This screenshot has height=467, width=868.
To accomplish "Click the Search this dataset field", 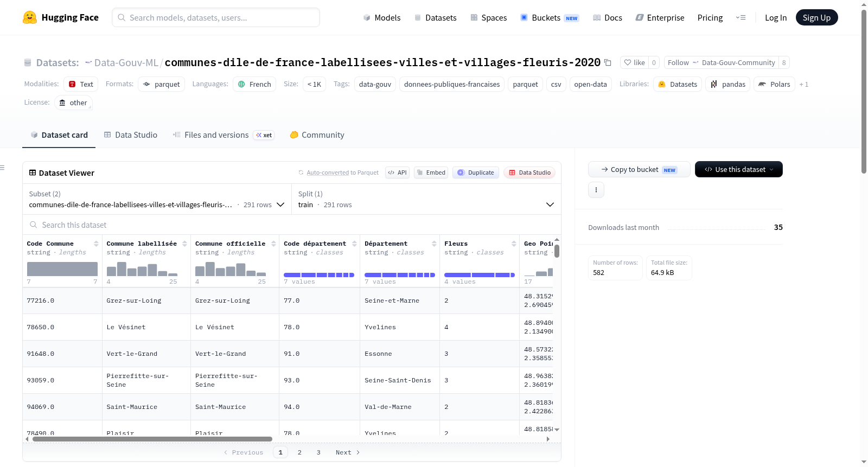I will coord(292,225).
